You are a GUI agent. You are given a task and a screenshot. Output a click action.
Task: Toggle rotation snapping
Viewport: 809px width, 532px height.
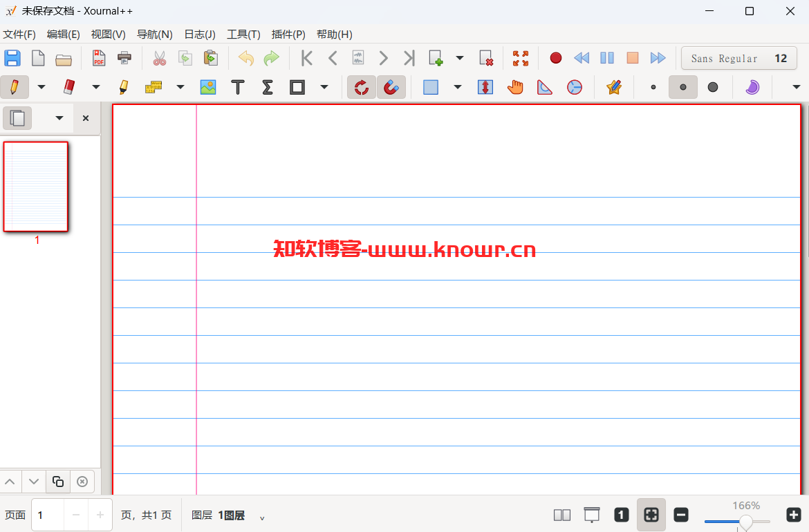pos(361,87)
